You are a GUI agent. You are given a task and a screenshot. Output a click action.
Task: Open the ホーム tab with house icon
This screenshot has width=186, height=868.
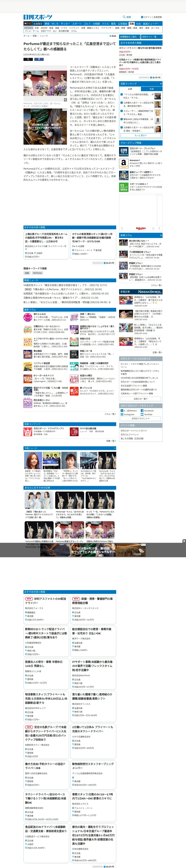pyautogui.click(x=28, y=24)
